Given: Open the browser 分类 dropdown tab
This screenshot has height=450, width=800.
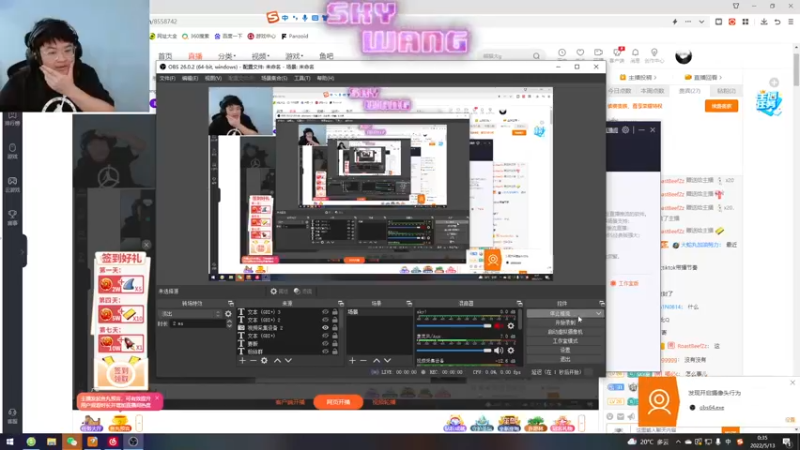Looking at the screenshot, I should click(227, 56).
